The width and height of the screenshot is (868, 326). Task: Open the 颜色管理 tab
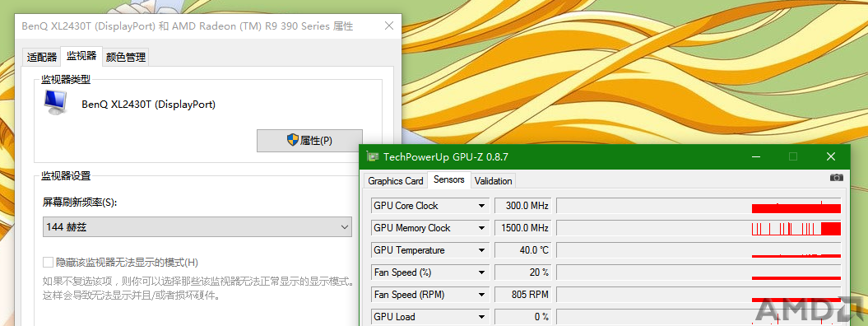[x=126, y=58]
